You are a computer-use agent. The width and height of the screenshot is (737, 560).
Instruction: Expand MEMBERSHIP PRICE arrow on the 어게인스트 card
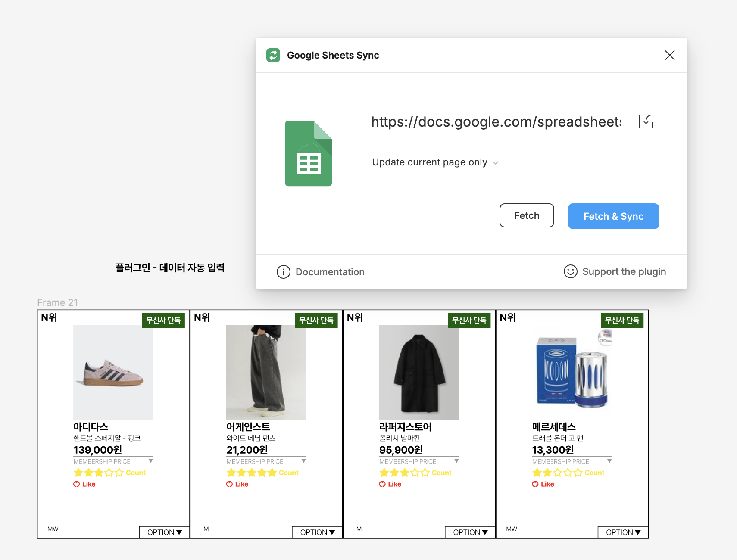pos(304,461)
